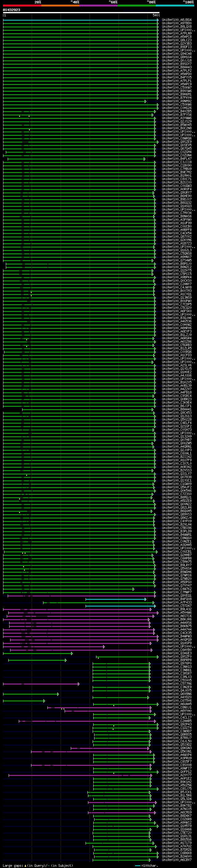
Task: Click hit label UniRef100_C5TD47
Action: point(177,606)
